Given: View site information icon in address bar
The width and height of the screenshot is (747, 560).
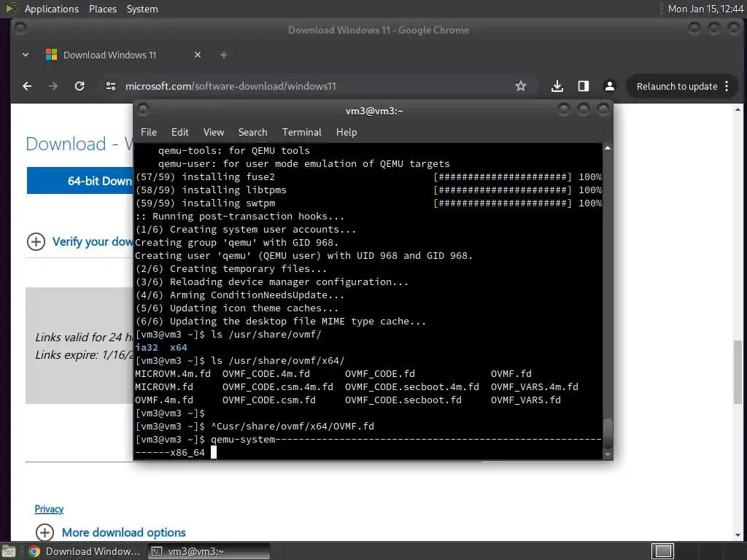Looking at the screenshot, I should 111,86.
